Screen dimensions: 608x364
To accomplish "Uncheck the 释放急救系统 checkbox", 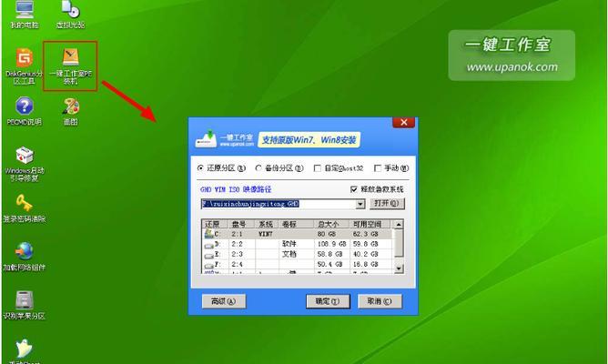I will pyautogui.click(x=354, y=189).
